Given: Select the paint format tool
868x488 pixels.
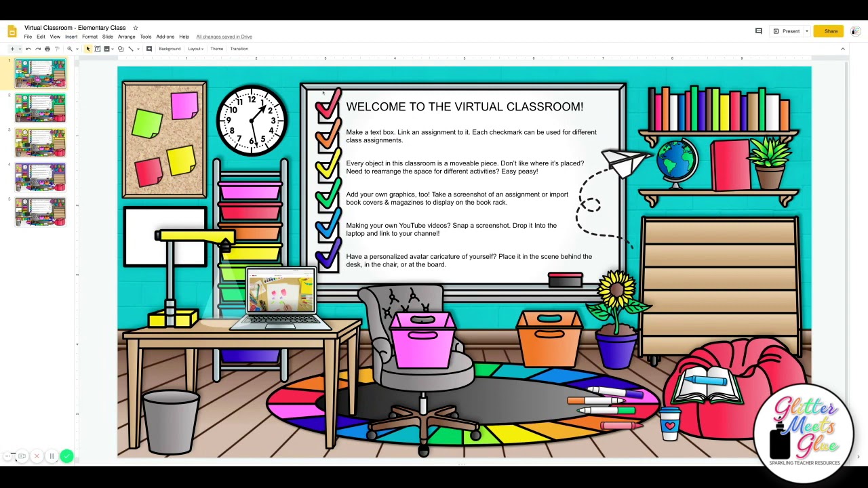Looking at the screenshot, I should 56,49.
